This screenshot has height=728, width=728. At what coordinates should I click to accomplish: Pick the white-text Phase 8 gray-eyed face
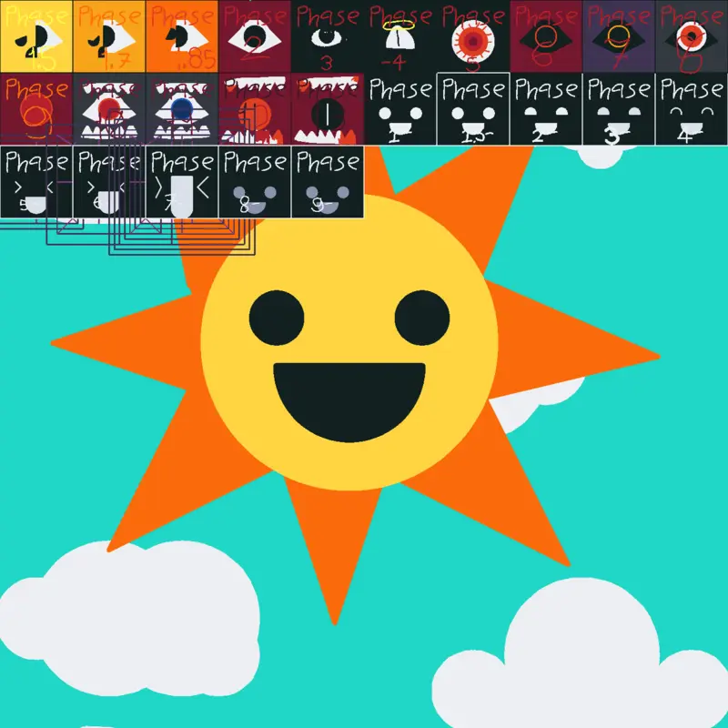tap(255, 182)
